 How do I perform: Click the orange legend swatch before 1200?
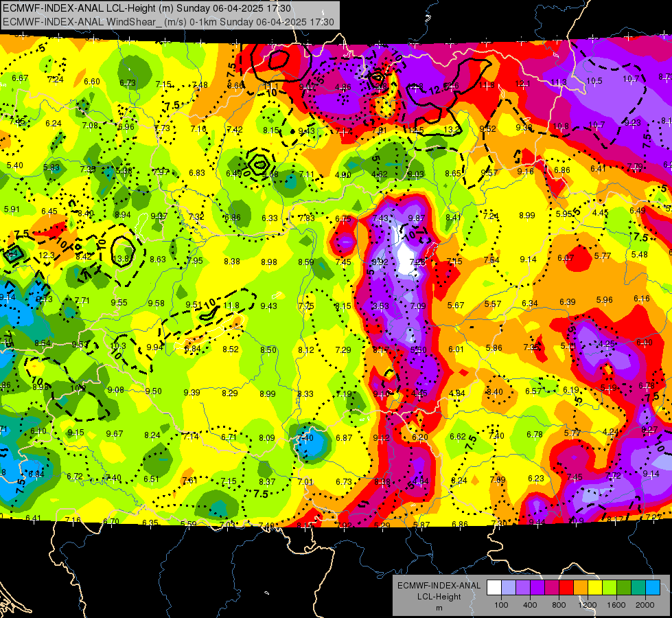tap(580, 588)
